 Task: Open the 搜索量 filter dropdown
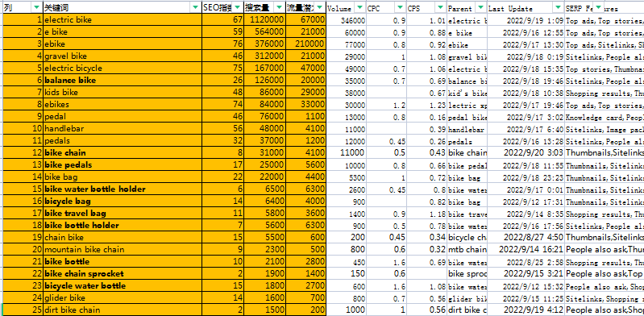[280, 7]
